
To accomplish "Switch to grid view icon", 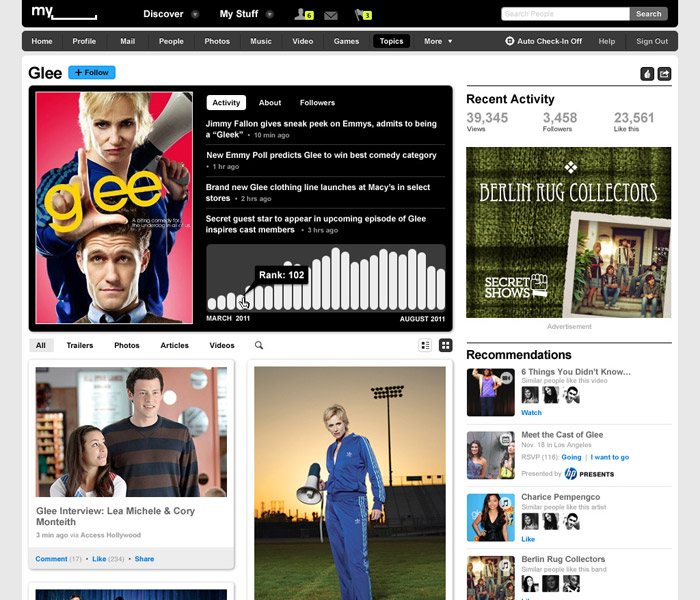I will coord(446,345).
